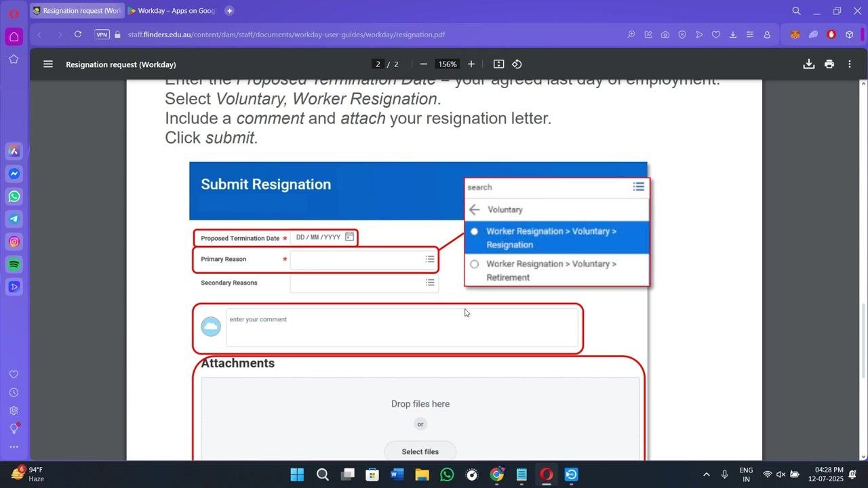Toggle the VPN badge in address bar
Viewport: 868px width, 488px height.
click(x=102, y=35)
